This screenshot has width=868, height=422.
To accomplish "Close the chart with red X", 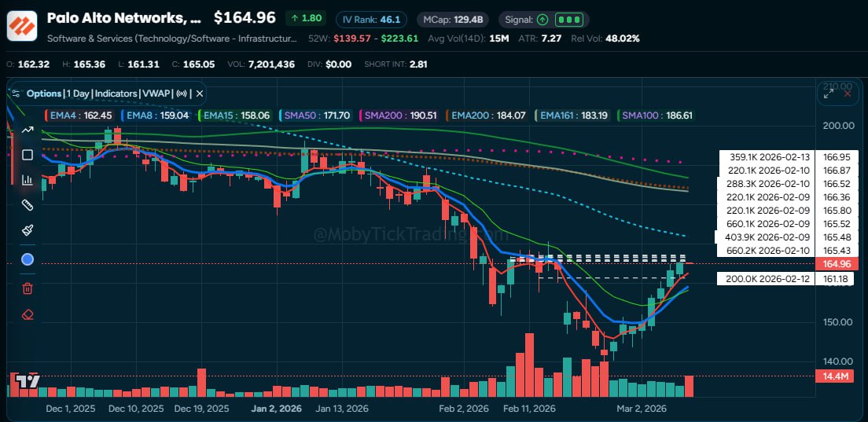I will click(x=848, y=94).
